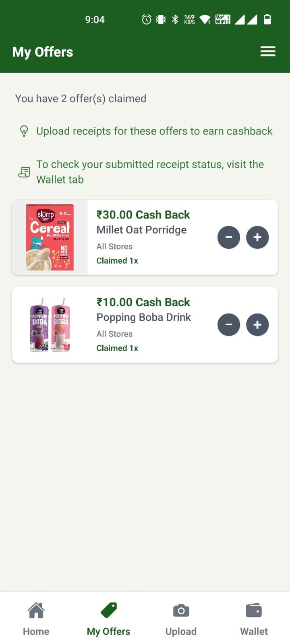Decrease Popping Boba Drink claim count
This screenshot has width=290, height=644.
[x=229, y=325]
